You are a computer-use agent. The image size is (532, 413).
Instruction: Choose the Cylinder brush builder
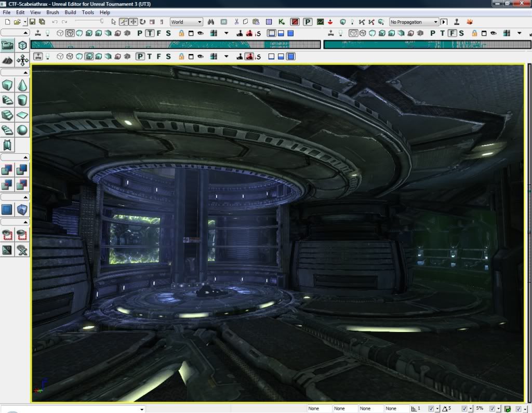(22, 100)
